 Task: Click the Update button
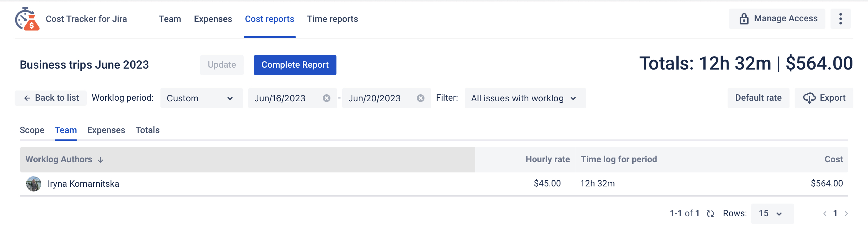tap(222, 65)
